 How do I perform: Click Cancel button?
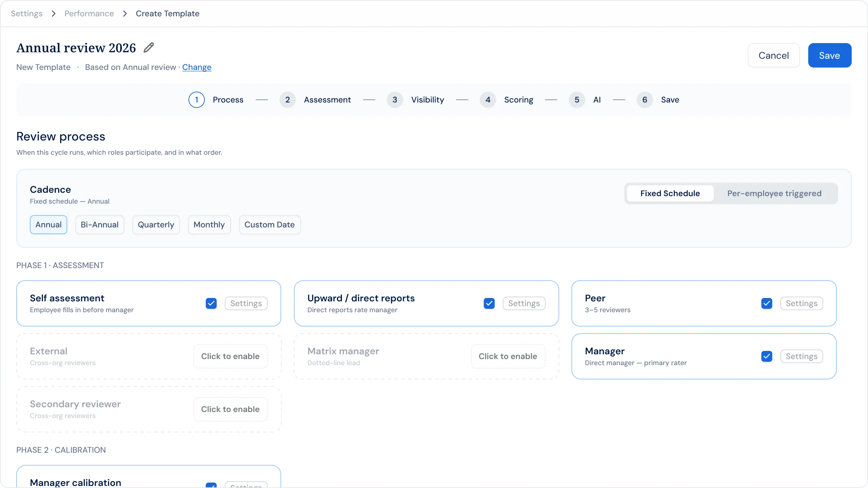tap(774, 55)
